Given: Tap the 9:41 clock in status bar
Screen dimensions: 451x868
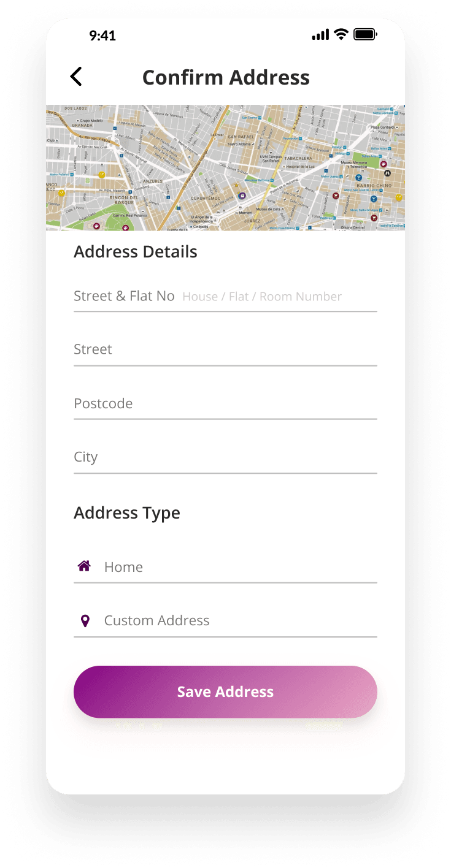Looking at the screenshot, I should tap(102, 35).
